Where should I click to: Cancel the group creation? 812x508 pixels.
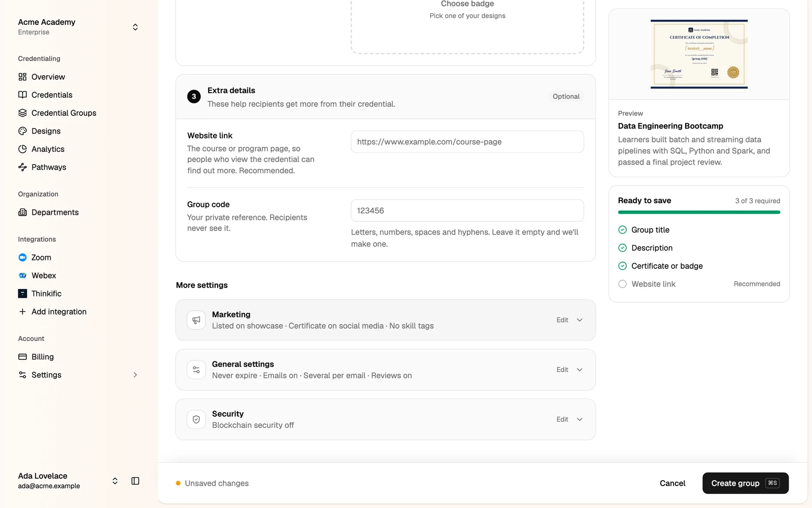click(x=672, y=483)
